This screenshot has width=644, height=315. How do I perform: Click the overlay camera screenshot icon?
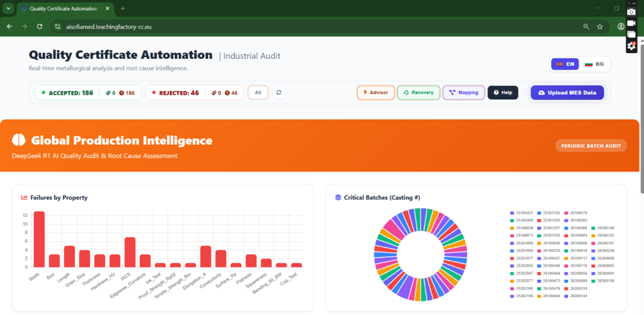(x=631, y=12)
